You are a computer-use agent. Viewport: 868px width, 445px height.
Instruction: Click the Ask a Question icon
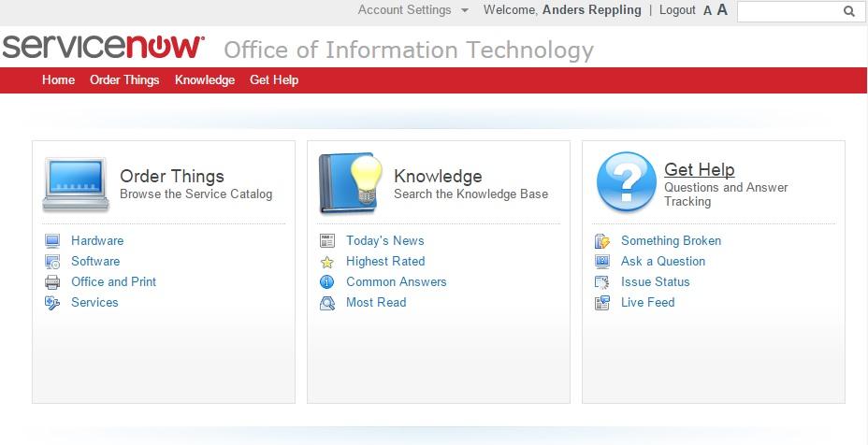pyautogui.click(x=602, y=261)
